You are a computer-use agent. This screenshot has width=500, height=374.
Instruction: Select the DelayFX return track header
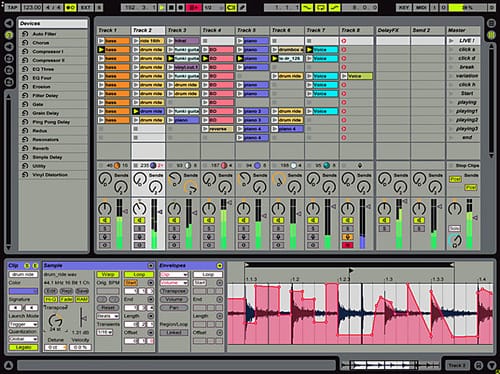point(393,30)
